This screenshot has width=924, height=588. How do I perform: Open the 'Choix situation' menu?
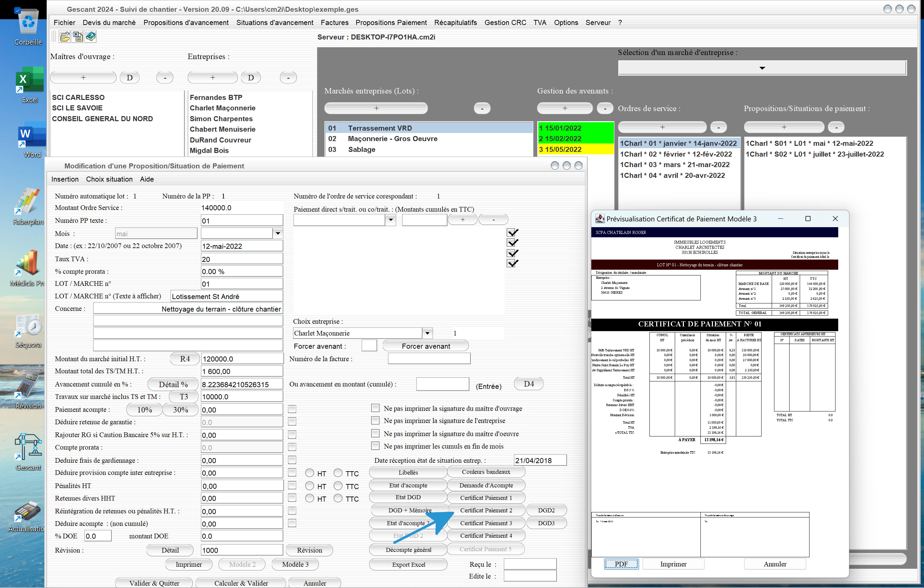tap(109, 179)
